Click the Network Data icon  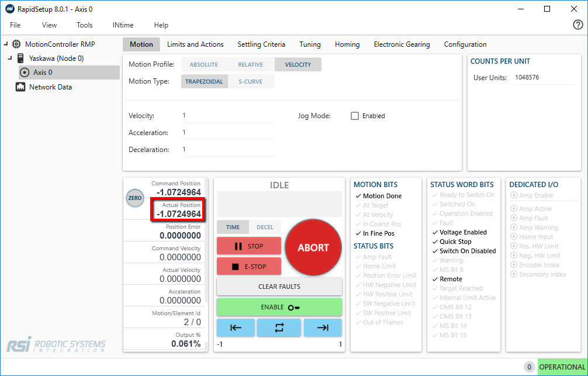(20, 87)
